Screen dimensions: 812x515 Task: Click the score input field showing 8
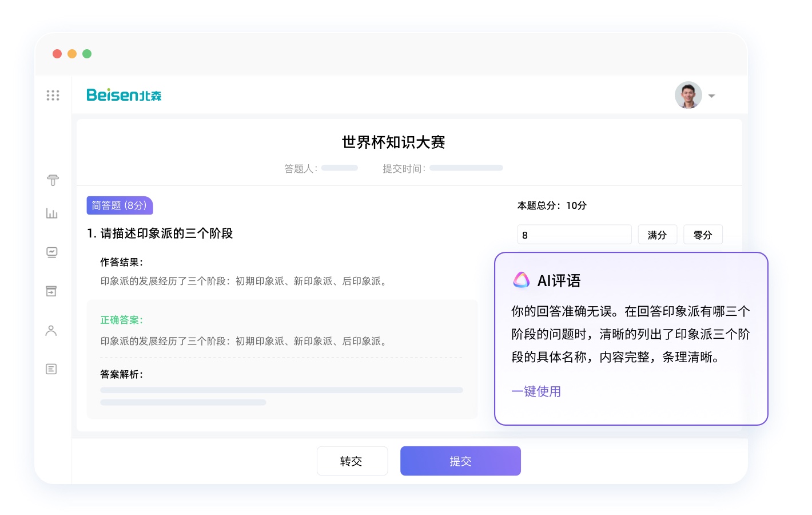pyautogui.click(x=574, y=235)
